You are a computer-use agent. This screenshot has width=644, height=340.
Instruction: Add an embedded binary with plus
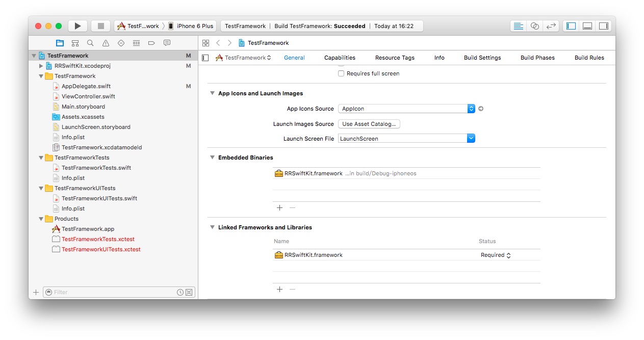point(279,207)
